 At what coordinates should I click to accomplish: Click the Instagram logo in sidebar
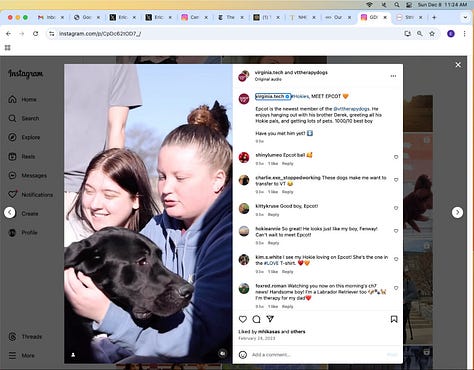[25, 73]
